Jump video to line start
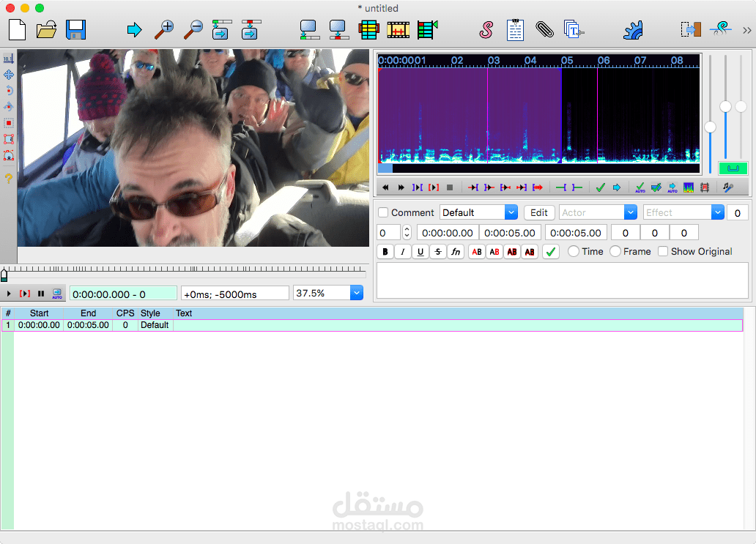Screen dimensions: 756x544 [x=222, y=30]
